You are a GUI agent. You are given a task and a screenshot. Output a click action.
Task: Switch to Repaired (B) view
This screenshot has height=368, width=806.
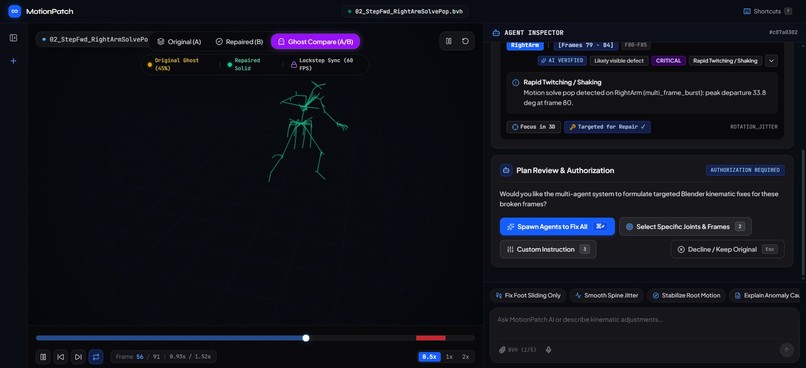click(239, 42)
